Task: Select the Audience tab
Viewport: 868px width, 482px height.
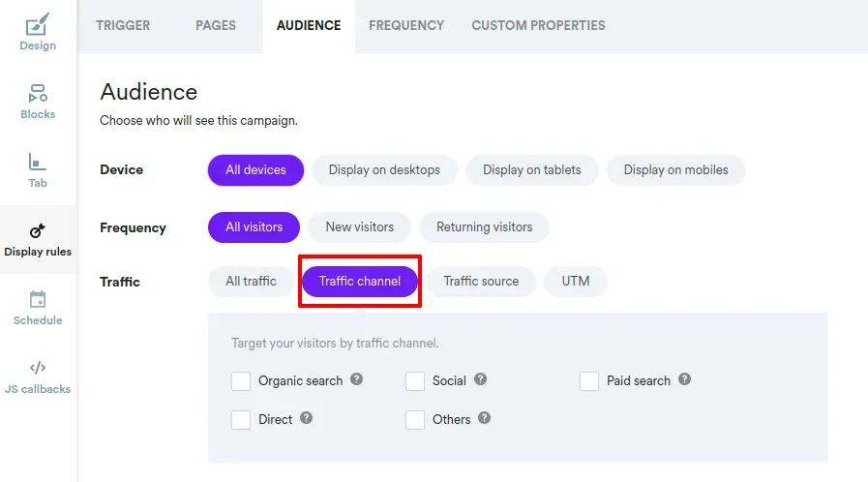Action: (x=309, y=25)
